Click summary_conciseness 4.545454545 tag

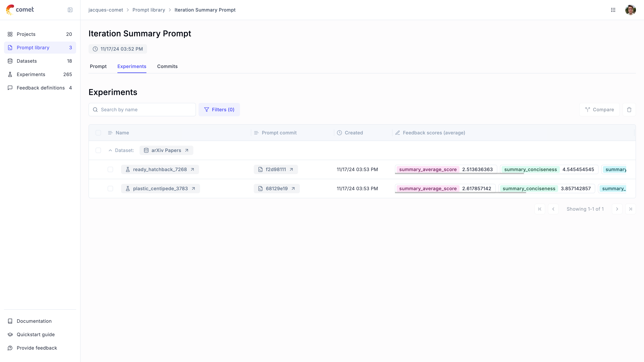(549, 169)
